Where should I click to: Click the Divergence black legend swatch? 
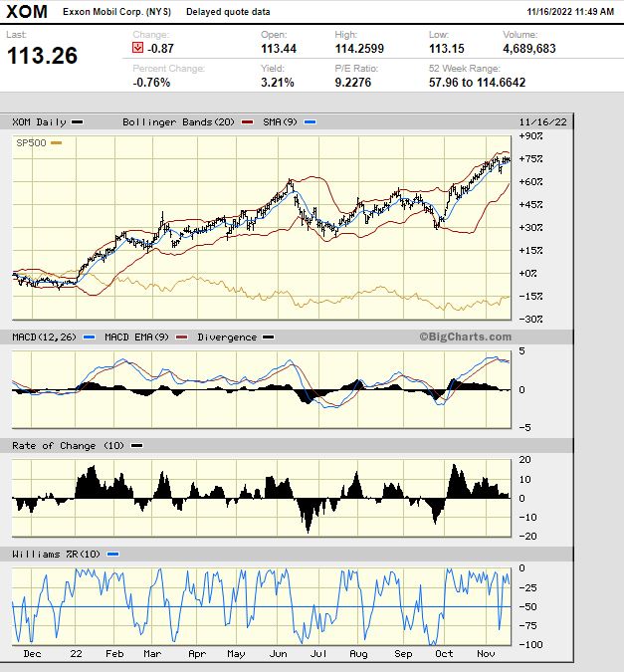coord(269,337)
